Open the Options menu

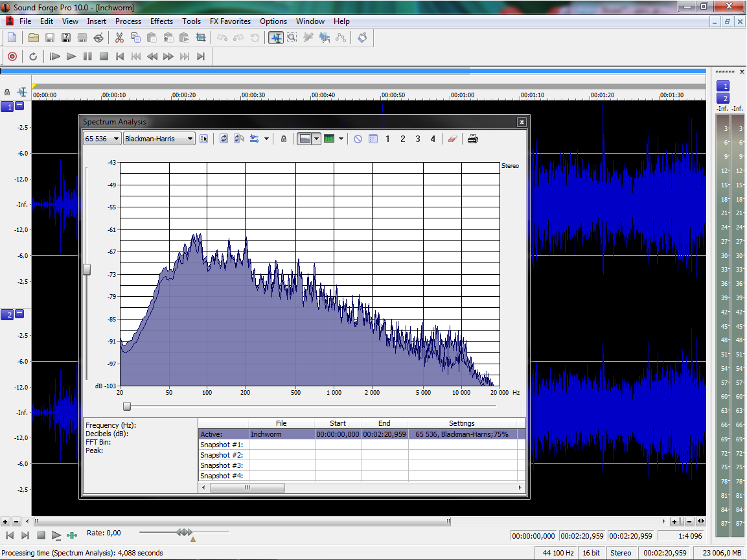pos(273,21)
